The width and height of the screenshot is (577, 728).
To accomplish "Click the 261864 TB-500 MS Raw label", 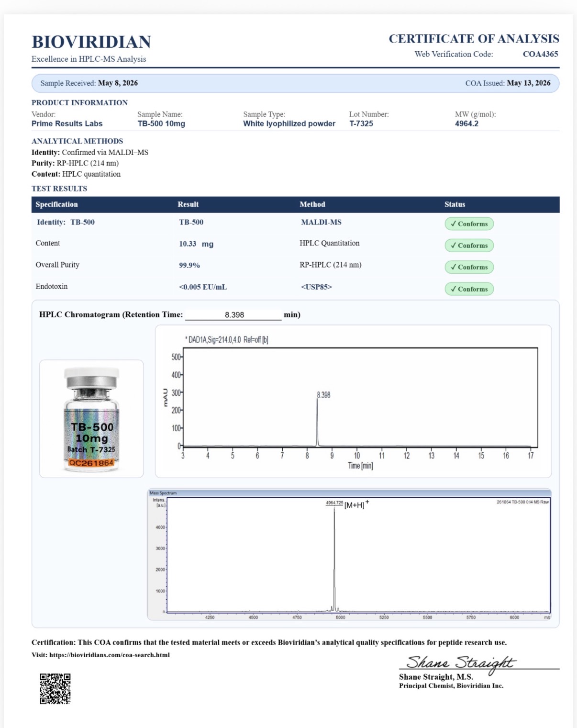I will pos(522,502).
